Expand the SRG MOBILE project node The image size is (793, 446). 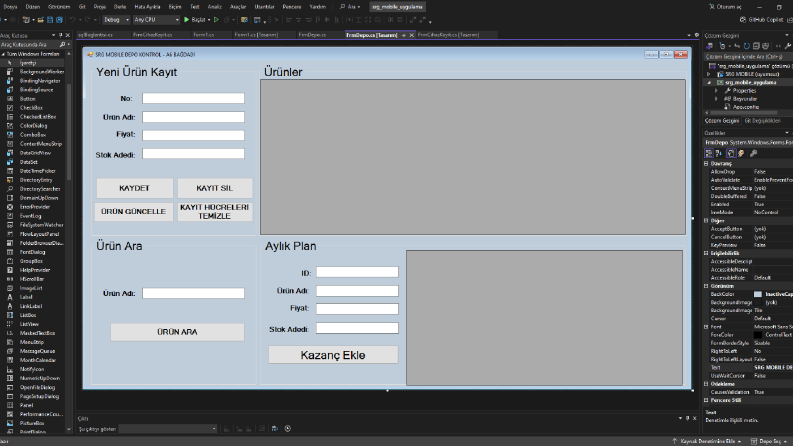710,74
